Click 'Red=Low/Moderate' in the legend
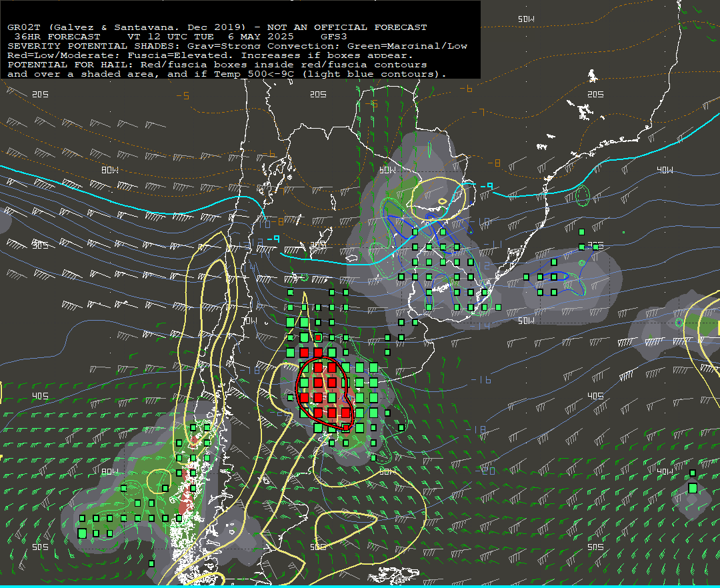Screen dimensions: 720x588 (x=61, y=55)
